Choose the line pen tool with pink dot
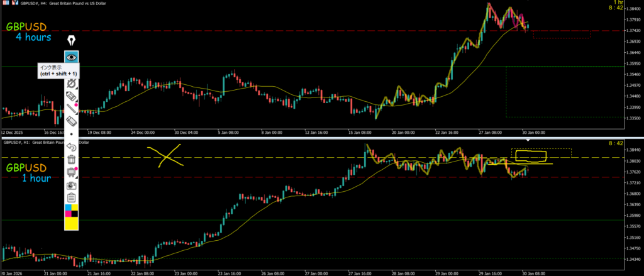Viewport: 644px width, 276px height. 72,108
